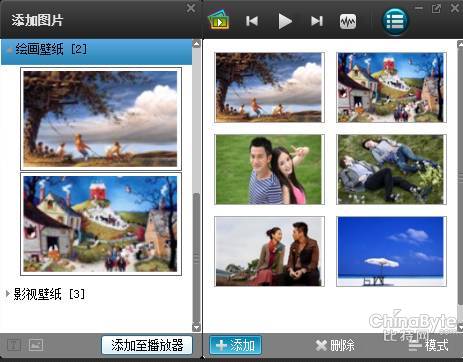Select couple on grass thumbnail in playlist
Viewport: 463px width, 362px height.
[x=269, y=169]
